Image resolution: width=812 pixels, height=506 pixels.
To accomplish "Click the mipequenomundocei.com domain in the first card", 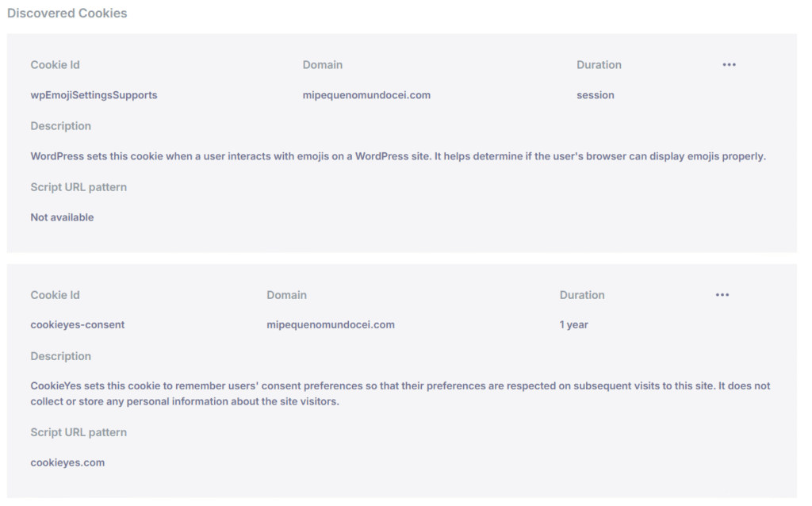I will click(366, 95).
